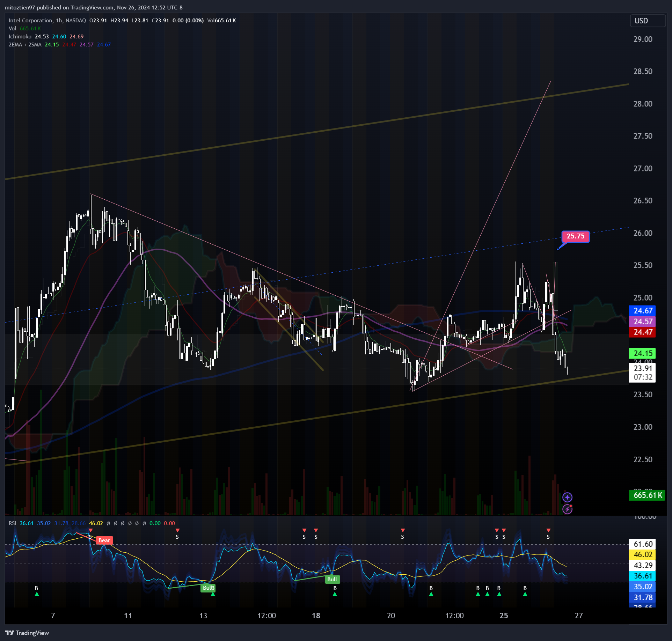Click the blue 35.02 RSI axis label
This screenshot has height=641, width=672.
pyautogui.click(x=643, y=587)
